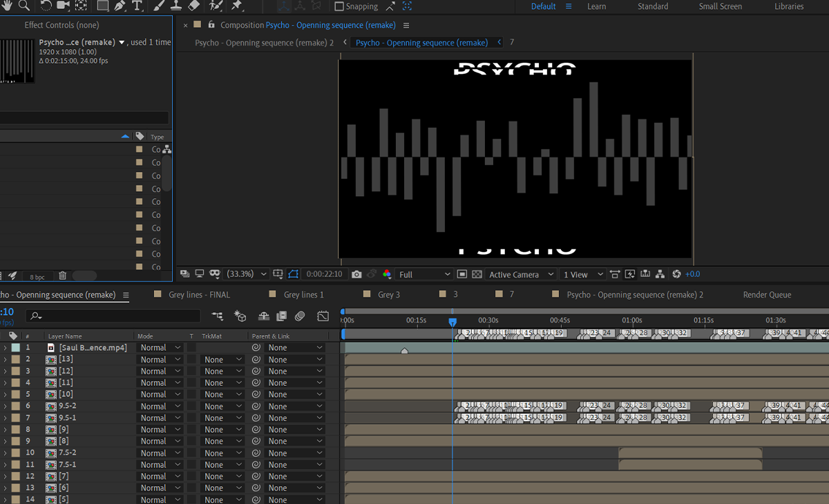
Task: Click the Reset Exposure icon
Action: tap(676, 274)
